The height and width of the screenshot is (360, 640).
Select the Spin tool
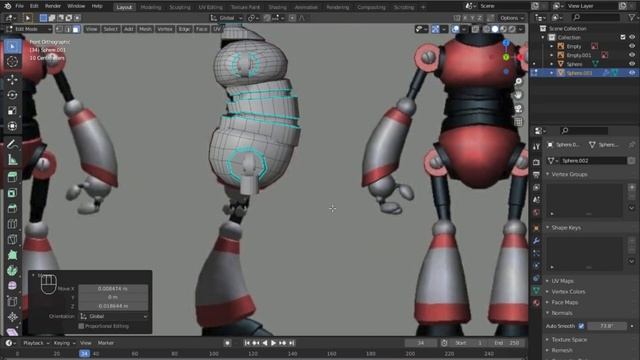coord(12,270)
